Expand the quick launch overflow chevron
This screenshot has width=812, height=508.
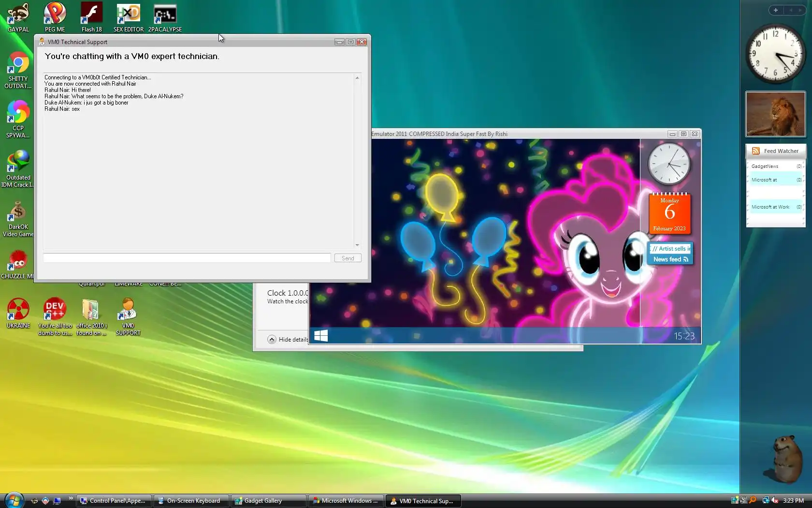pyautogui.click(x=71, y=498)
